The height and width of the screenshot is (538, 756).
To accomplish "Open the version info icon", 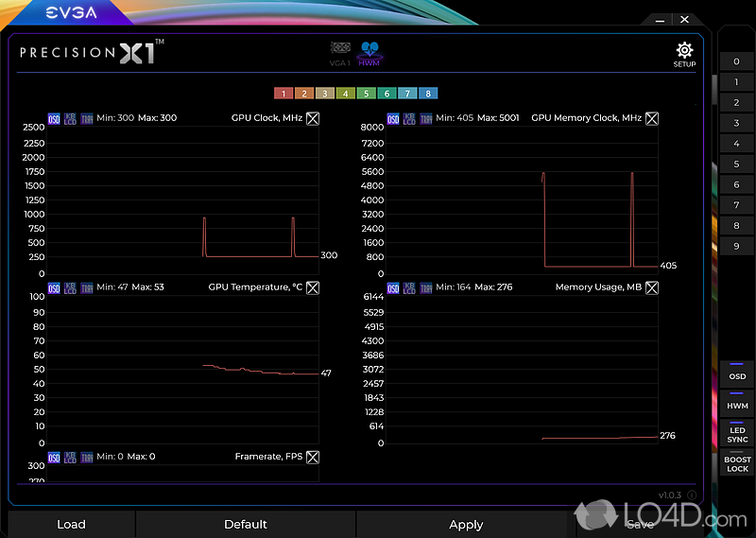I will pos(692,495).
